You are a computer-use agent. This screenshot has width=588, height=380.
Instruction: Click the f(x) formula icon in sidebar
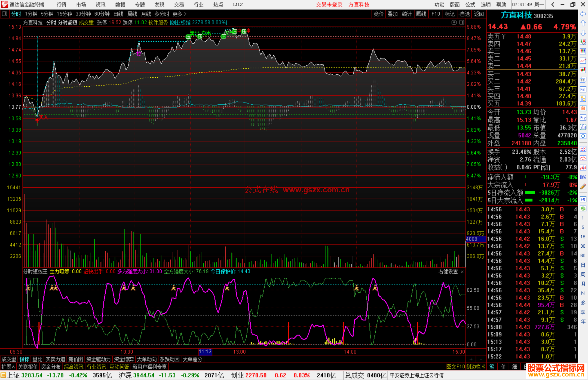(583, 127)
